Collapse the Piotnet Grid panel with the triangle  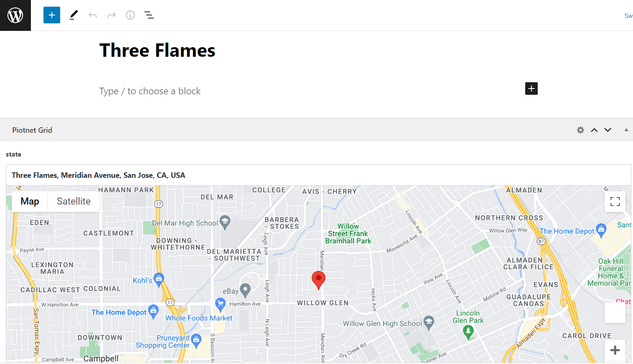(x=626, y=130)
